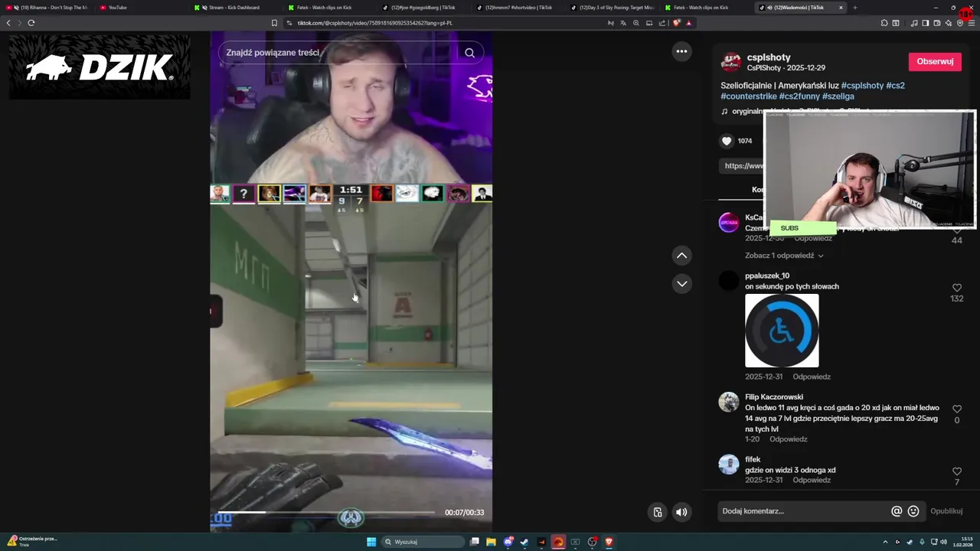The width and height of the screenshot is (980, 551).
Task: Open the browser hamburger main menu
Action: (971, 23)
